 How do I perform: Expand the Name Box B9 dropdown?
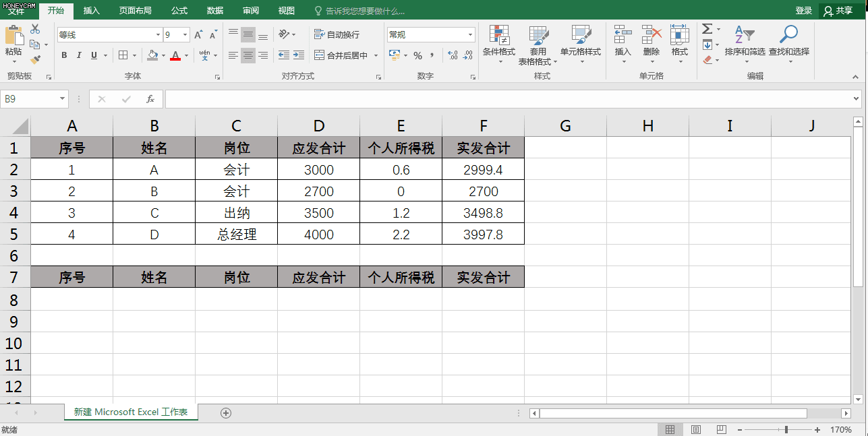[63, 99]
